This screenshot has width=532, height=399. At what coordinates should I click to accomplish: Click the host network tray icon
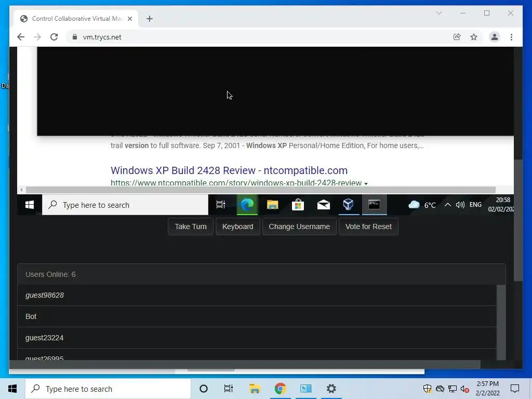click(453, 389)
